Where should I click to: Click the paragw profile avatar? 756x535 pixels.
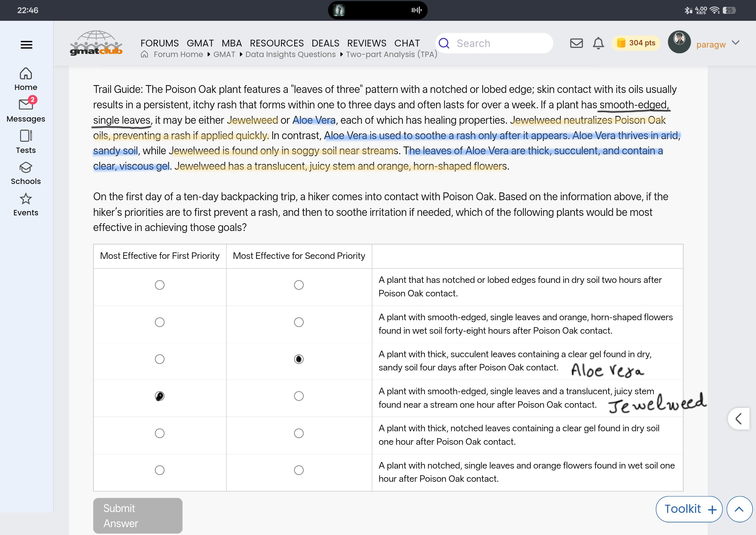[x=679, y=42]
